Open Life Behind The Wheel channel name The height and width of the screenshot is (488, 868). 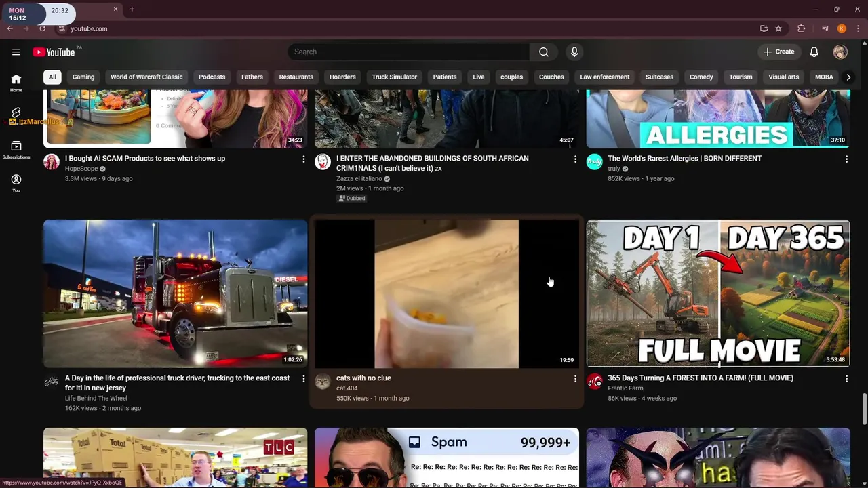[x=96, y=399]
